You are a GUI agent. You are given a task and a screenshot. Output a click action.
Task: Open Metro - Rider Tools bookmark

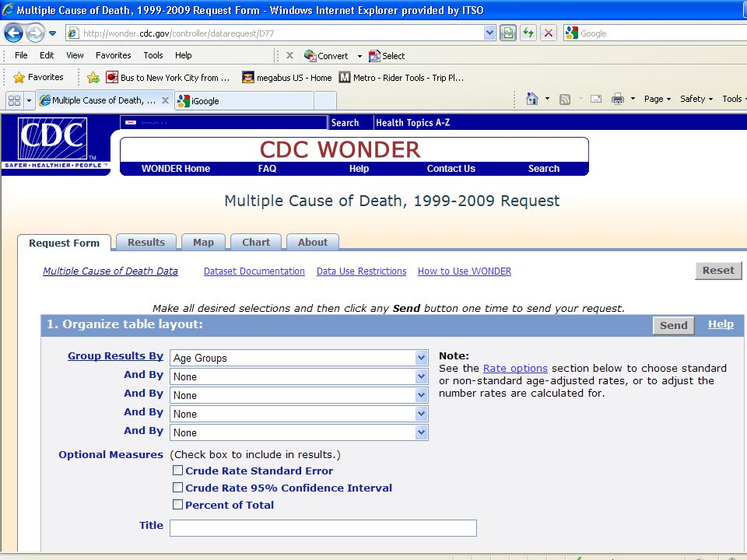[x=402, y=77]
